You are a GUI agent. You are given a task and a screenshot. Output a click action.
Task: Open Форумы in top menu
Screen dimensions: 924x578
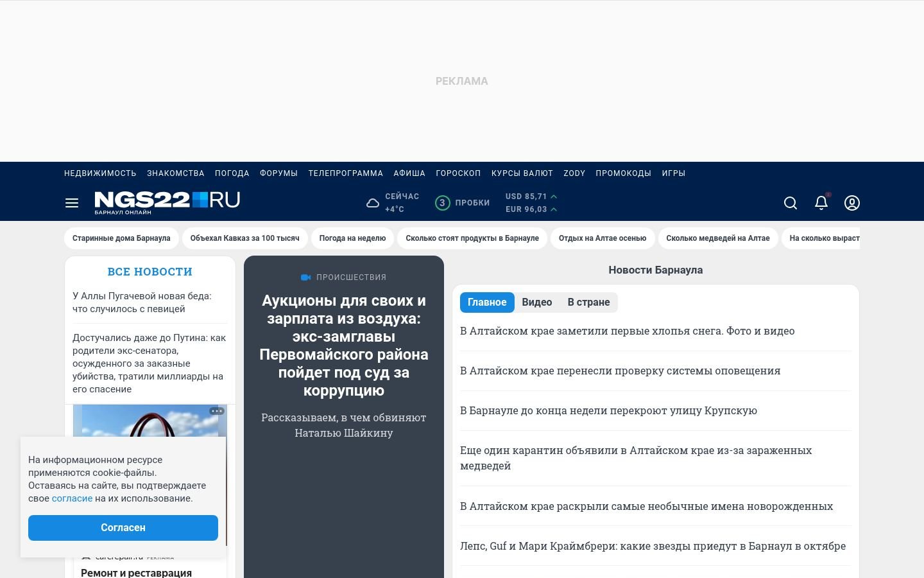coord(278,173)
